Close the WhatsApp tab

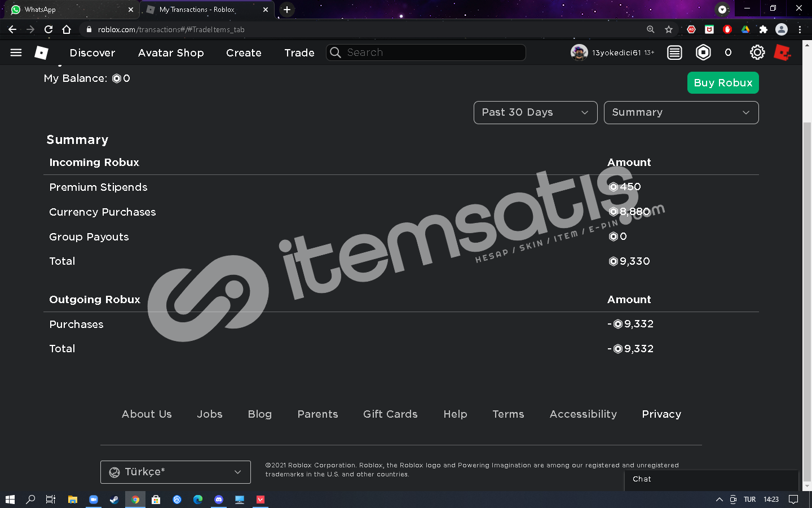pos(130,10)
